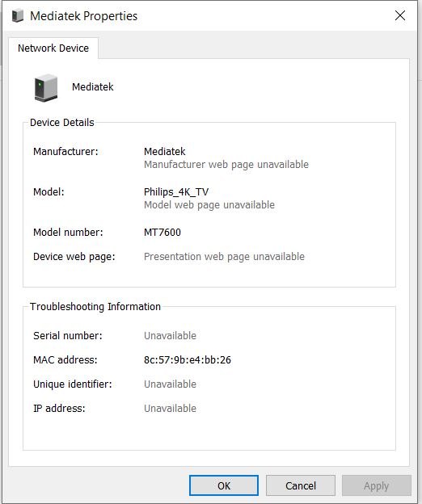Click the Philips_4K_TV model name
Image resolution: width=422 pixels, height=504 pixels.
pyautogui.click(x=176, y=192)
